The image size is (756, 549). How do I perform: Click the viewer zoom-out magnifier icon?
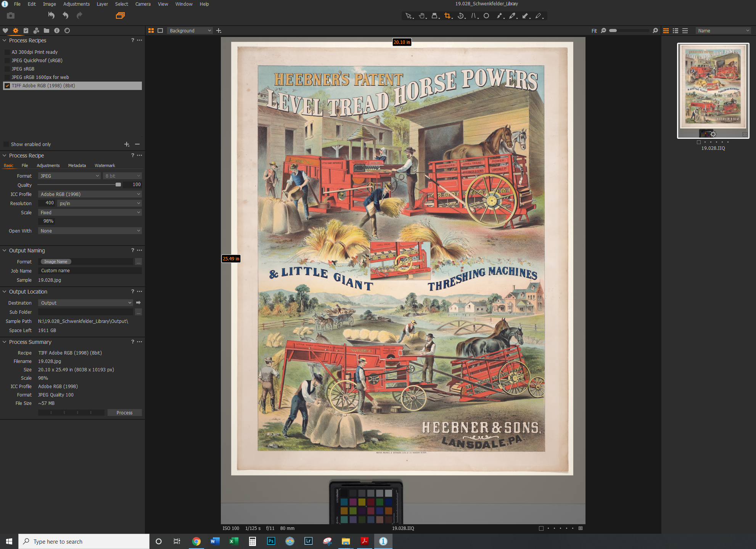coord(603,30)
